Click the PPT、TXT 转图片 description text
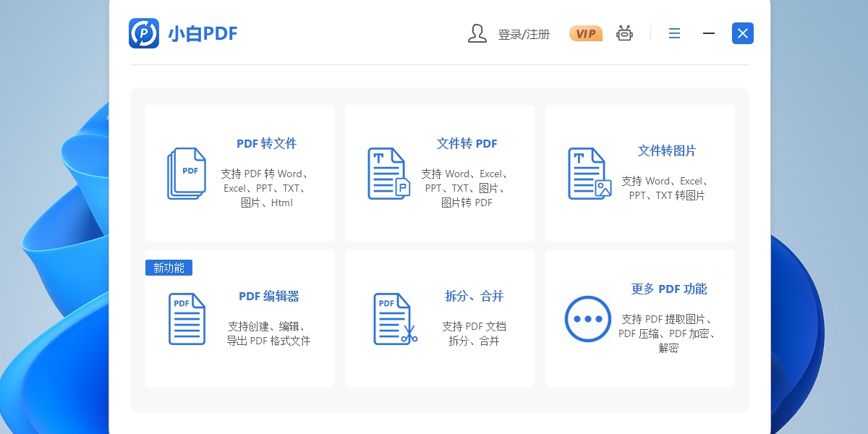868x434 pixels. (x=667, y=195)
